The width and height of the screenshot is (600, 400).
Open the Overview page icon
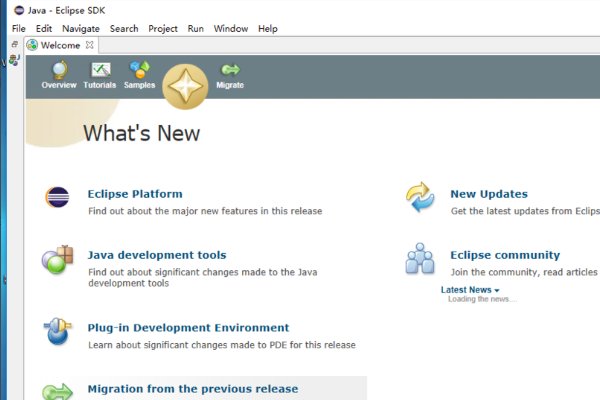click(59, 71)
